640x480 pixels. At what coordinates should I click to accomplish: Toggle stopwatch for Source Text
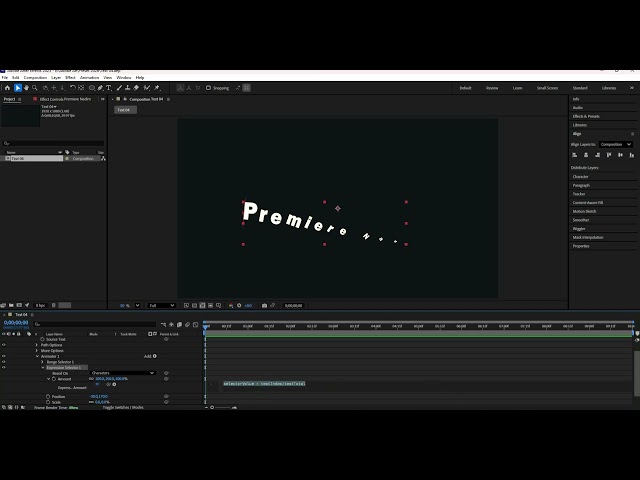[42, 339]
